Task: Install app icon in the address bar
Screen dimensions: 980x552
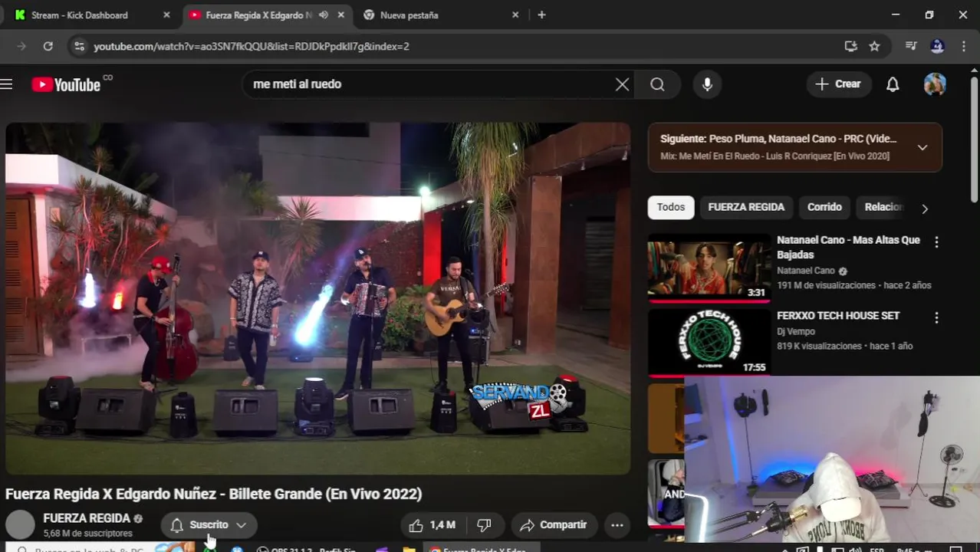Action: coord(850,46)
